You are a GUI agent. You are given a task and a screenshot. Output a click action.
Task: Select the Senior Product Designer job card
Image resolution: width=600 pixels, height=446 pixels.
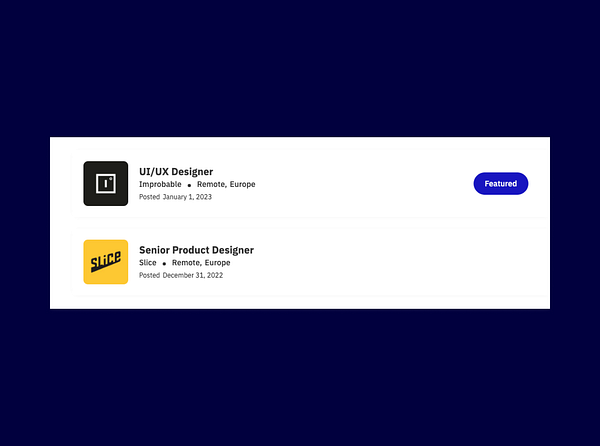tap(308, 262)
